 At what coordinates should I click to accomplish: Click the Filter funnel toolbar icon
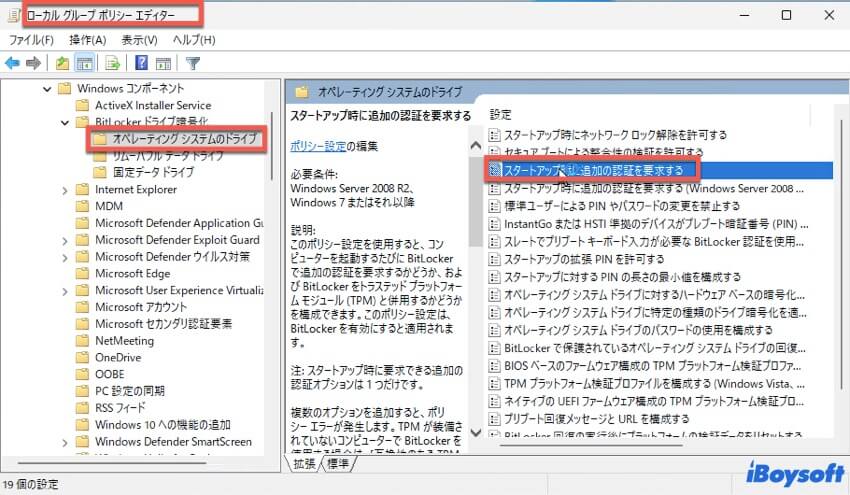[193, 63]
